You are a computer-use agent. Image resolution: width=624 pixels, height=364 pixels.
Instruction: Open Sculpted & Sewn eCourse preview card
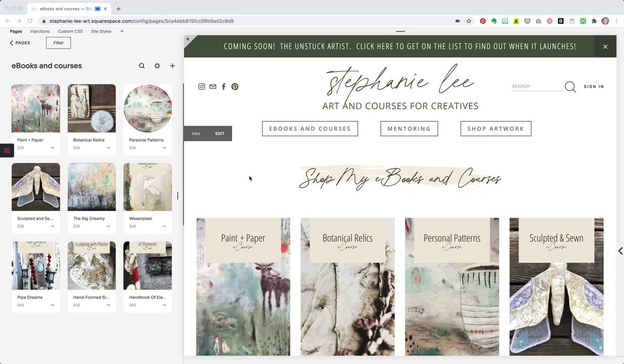(556, 287)
